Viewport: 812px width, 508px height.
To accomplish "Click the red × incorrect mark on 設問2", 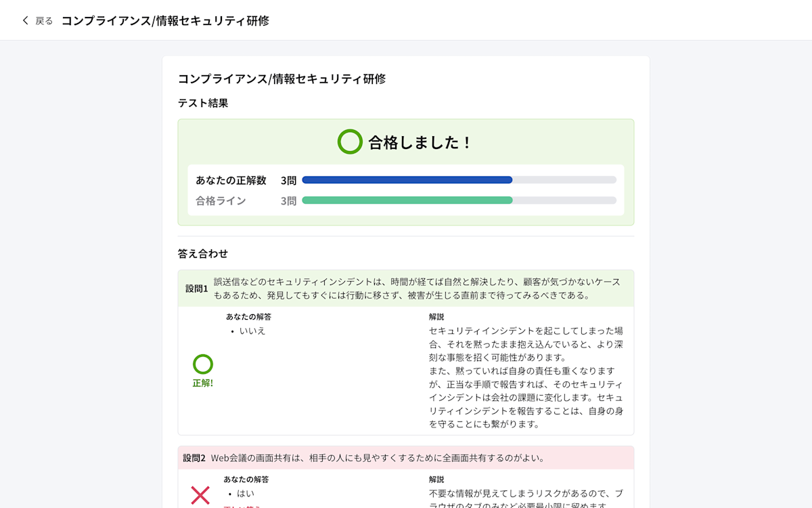I will tap(200, 494).
